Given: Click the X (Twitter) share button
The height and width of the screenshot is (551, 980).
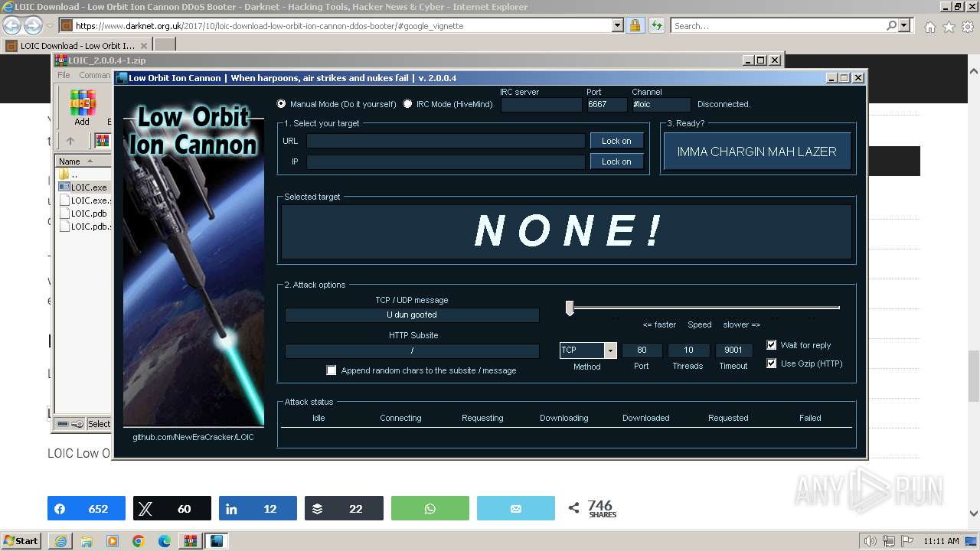Looking at the screenshot, I should (172, 509).
